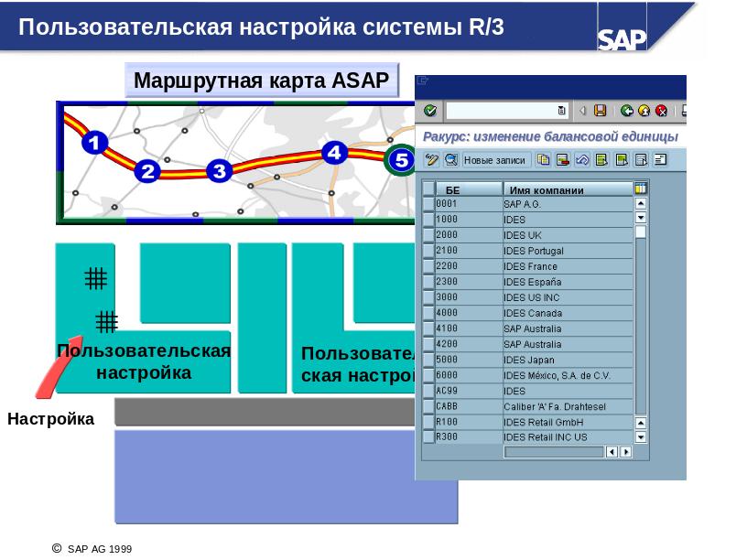Screen dimensions: 747x560
Task: Collapse the command field triangle arrow
Action: coord(582,111)
